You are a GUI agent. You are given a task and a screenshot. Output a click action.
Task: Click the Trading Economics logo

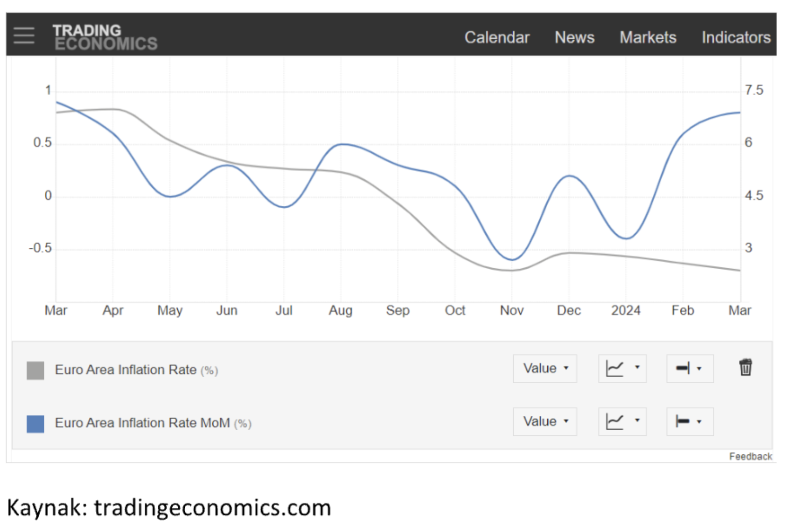(x=105, y=37)
